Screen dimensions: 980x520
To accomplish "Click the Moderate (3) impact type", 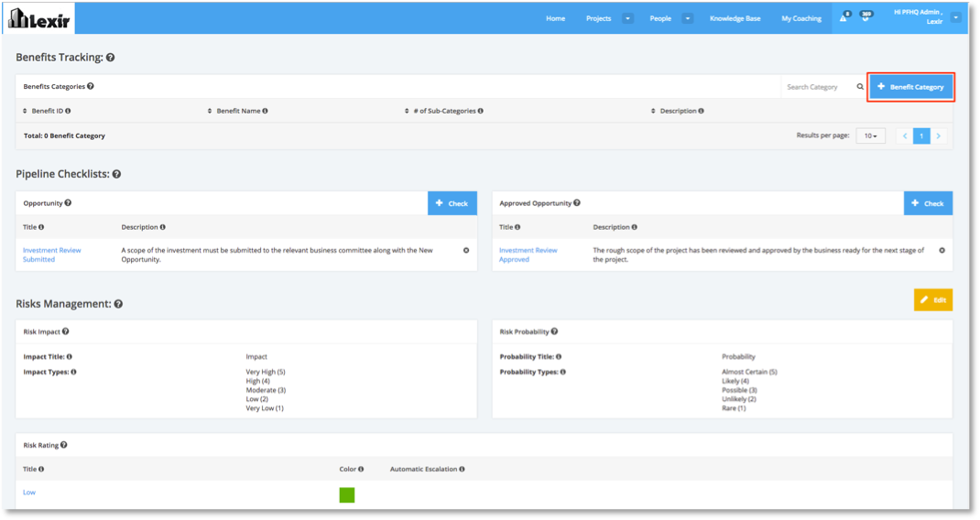I will (266, 390).
